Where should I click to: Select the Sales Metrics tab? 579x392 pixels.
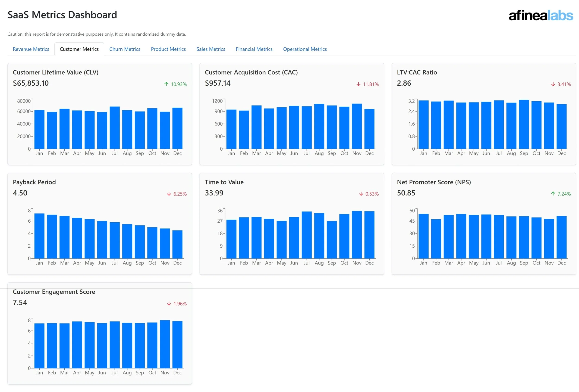click(x=211, y=49)
